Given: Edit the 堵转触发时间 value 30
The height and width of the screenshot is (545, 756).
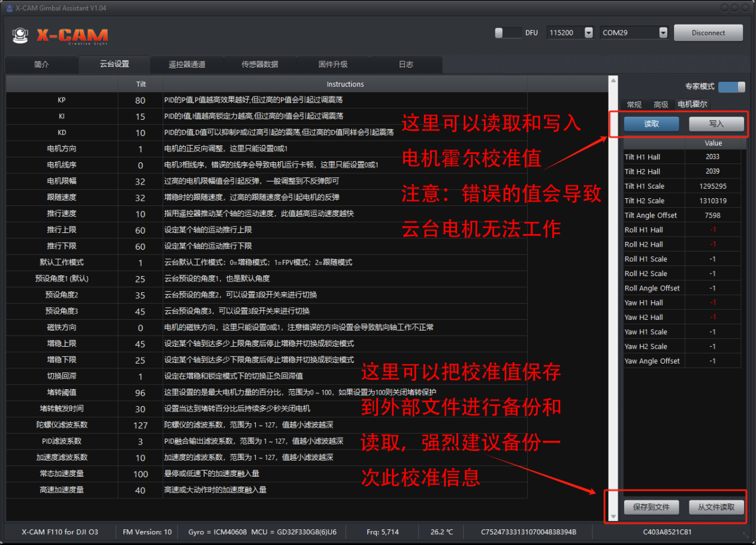Looking at the screenshot, I should click(x=140, y=409).
